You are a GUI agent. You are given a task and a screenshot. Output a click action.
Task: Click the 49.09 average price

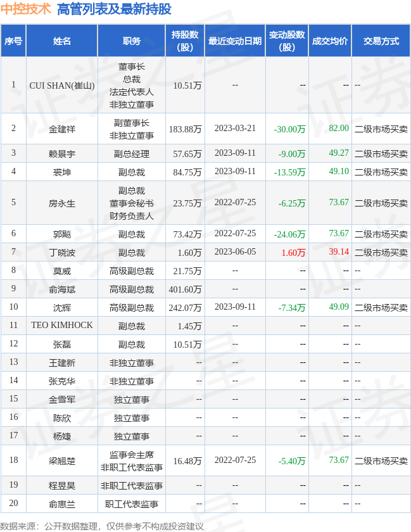pos(339,307)
